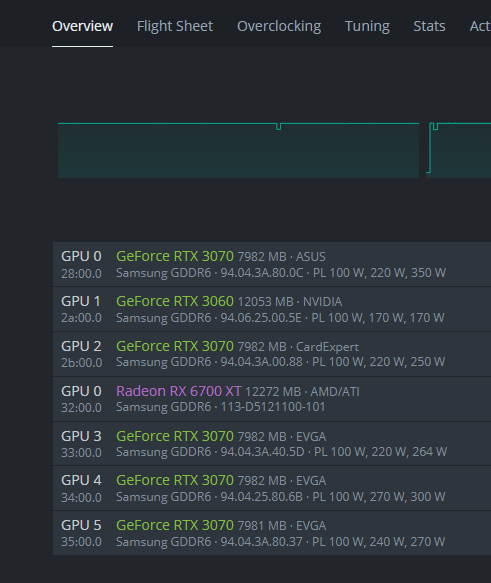Go to the Tuning tab
This screenshot has width=491, height=583.
pyautogui.click(x=367, y=26)
